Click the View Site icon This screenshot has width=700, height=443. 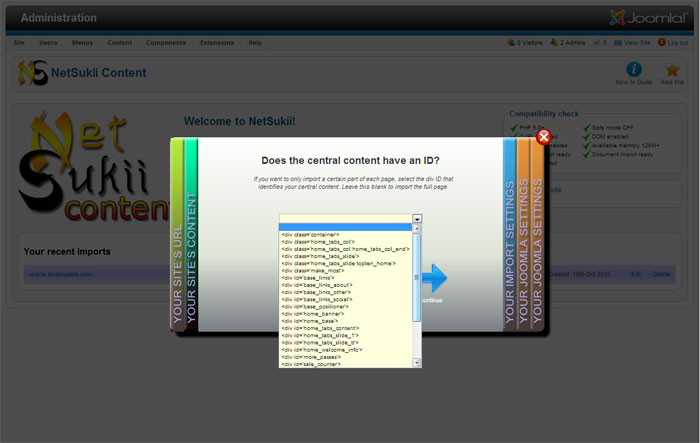(x=618, y=42)
